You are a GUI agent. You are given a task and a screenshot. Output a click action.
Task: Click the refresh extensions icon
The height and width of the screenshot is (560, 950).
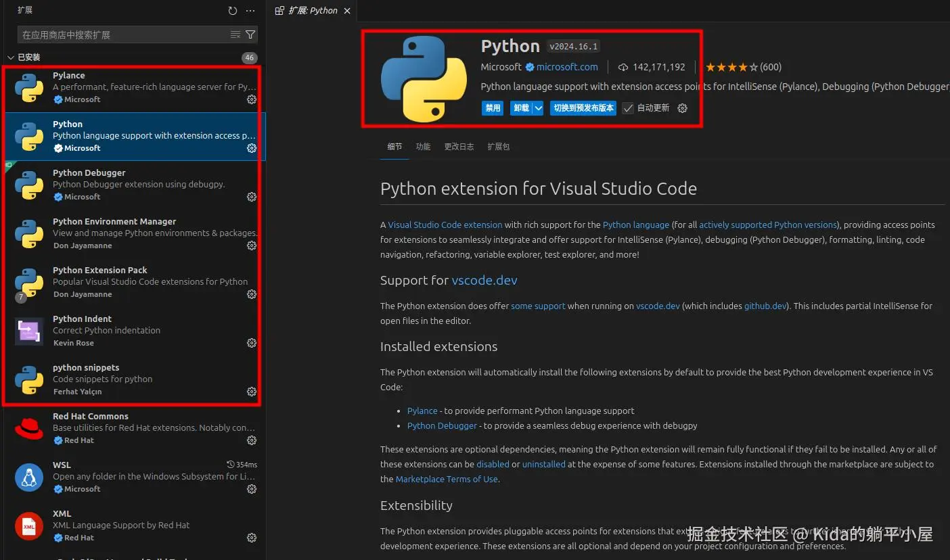point(233,11)
